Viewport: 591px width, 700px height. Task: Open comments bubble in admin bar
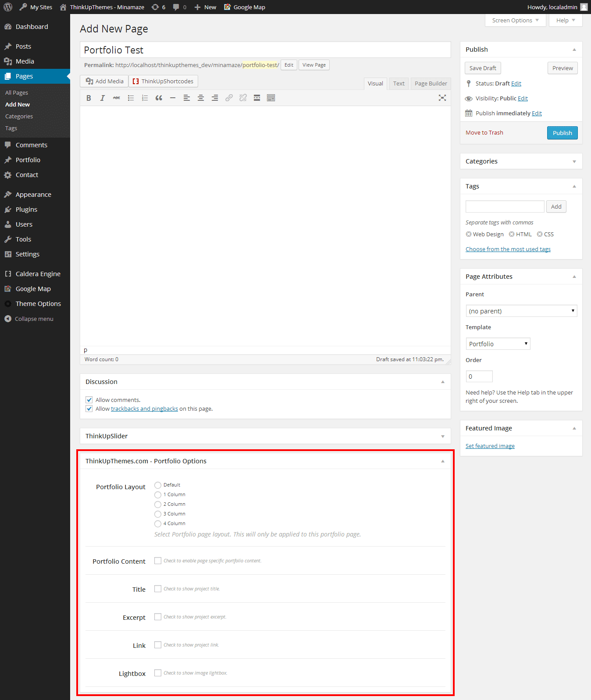click(179, 7)
